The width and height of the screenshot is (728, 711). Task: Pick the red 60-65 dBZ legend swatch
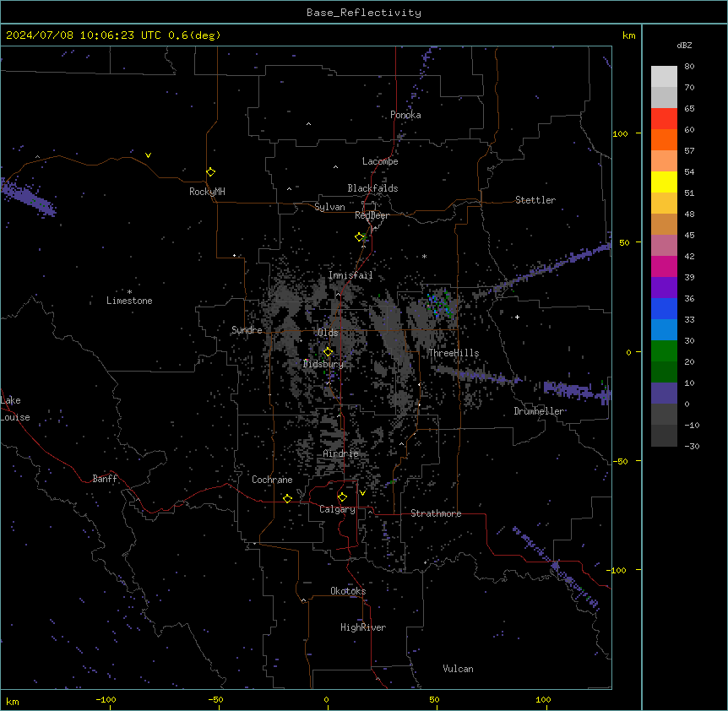[664, 118]
